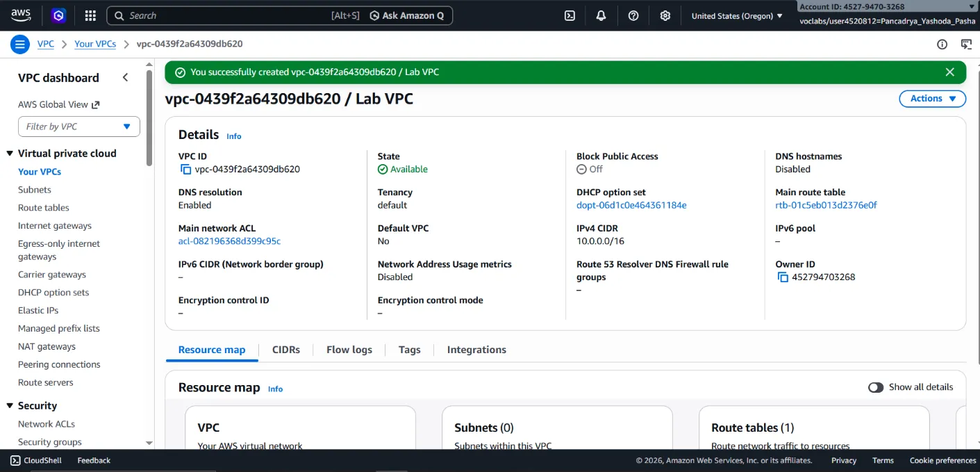Click Feedback in the footer

(x=94, y=460)
